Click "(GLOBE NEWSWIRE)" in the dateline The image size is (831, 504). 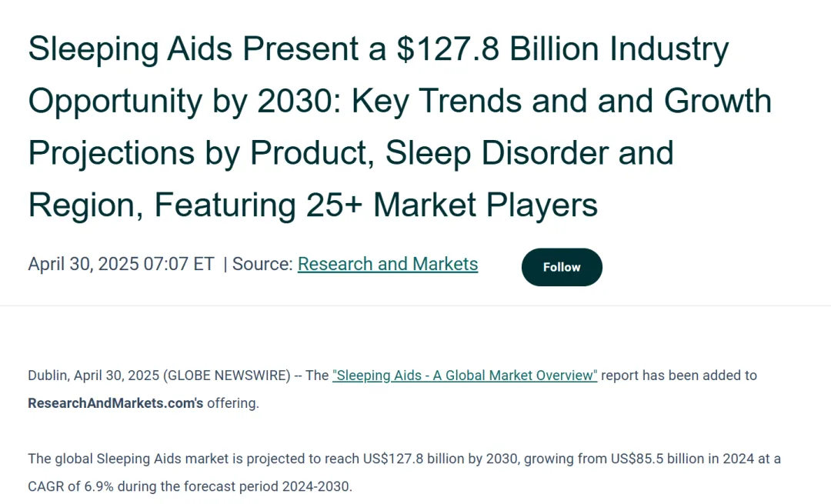(x=226, y=375)
